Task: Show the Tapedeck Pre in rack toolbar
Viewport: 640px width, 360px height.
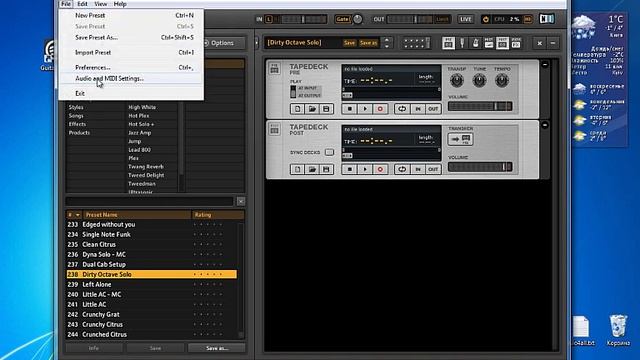Action: click(448, 43)
